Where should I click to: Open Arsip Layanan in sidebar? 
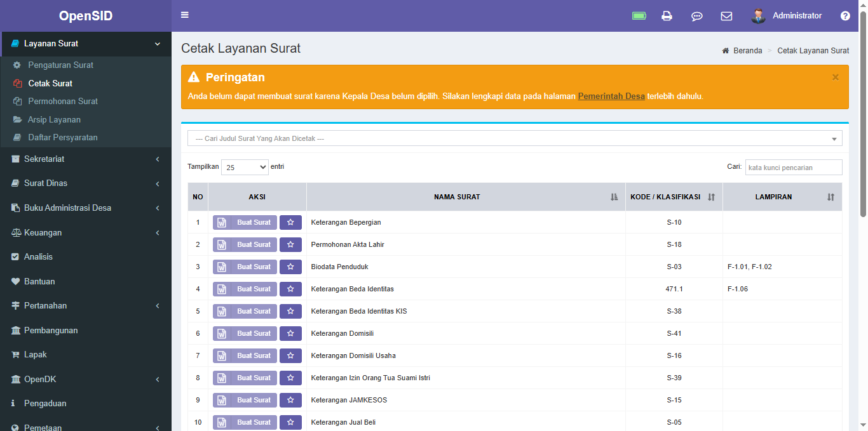pos(54,119)
